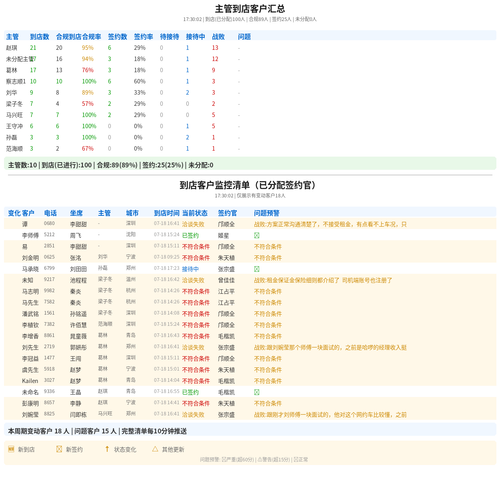Click the 新签约 legend icon
The height and width of the screenshot is (482, 500).
pyautogui.click(x=59, y=449)
